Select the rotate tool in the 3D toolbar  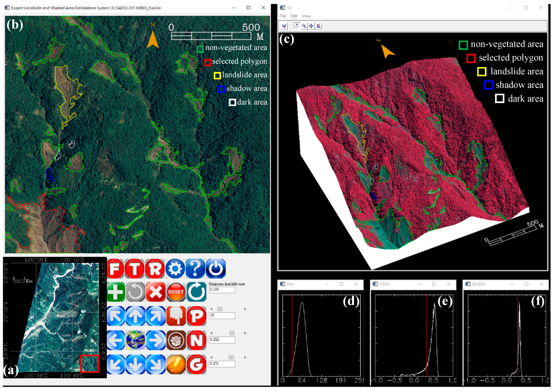click(x=297, y=26)
